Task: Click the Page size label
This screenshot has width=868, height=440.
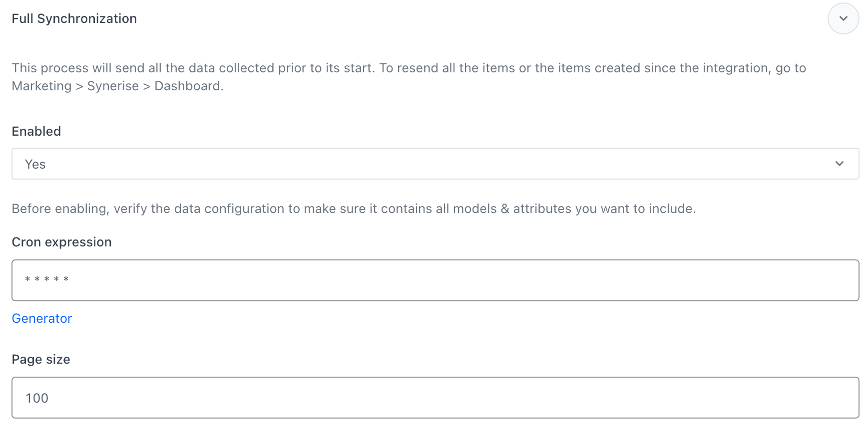Action: [x=40, y=359]
